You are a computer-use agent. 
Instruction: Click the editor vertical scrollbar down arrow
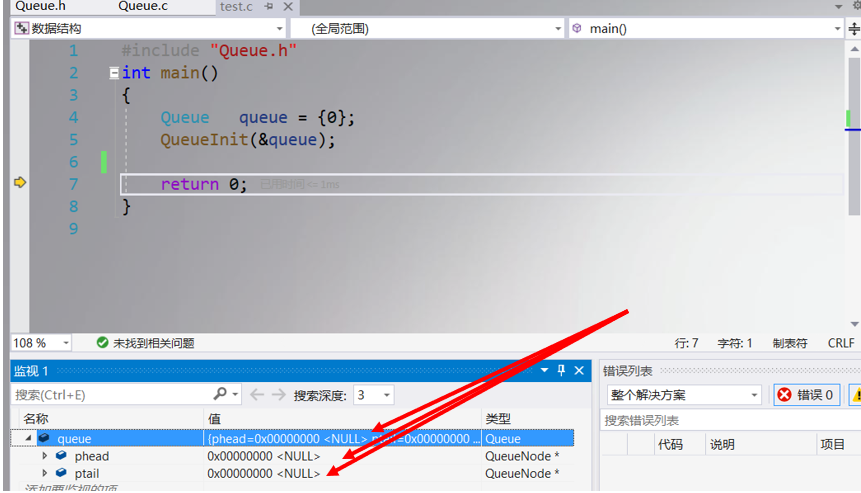click(x=854, y=324)
